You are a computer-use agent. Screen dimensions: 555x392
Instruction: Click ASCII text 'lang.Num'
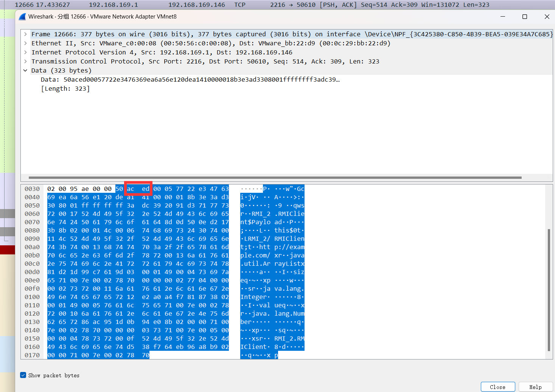pyautogui.click(x=289, y=313)
